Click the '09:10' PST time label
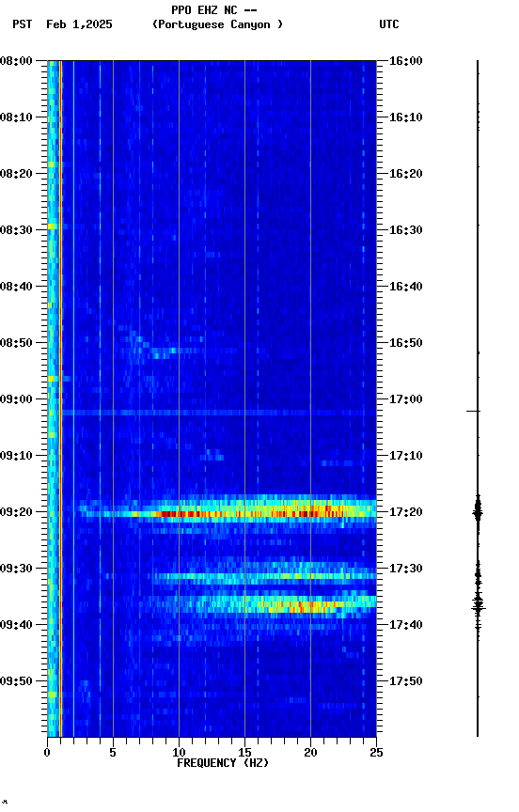The width and height of the screenshot is (519, 812). 16,456
